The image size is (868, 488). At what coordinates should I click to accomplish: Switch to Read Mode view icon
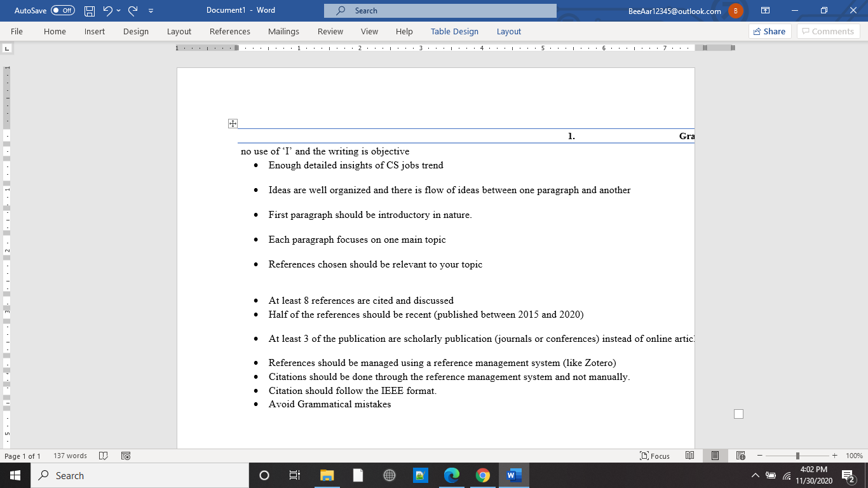coord(689,456)
